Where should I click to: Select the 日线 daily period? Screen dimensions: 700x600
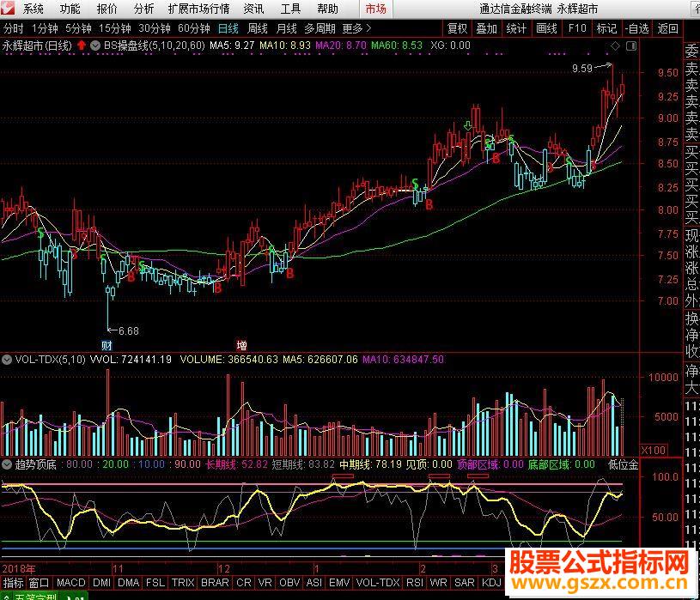(228, 28)
